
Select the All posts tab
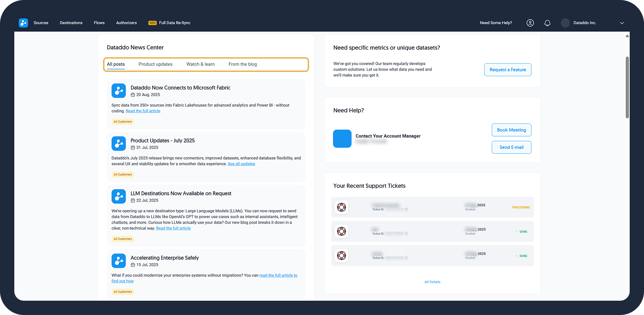(116, 64)
